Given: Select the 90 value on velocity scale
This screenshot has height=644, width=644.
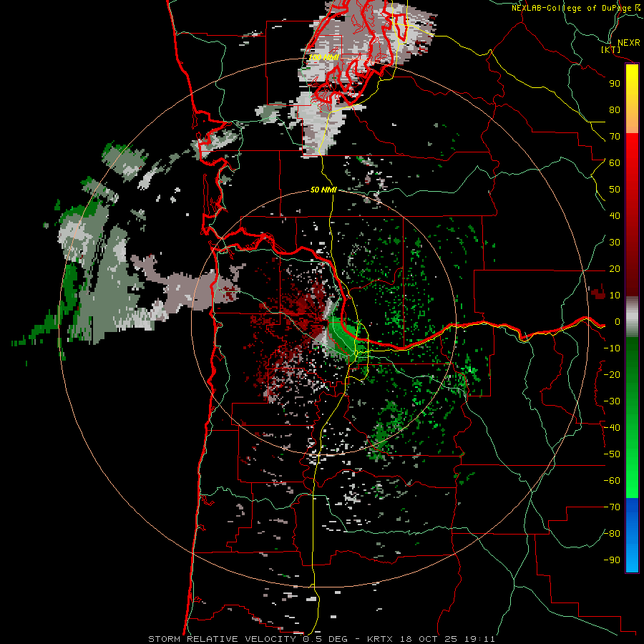Looking at the screenshot, I should point(615,84).
